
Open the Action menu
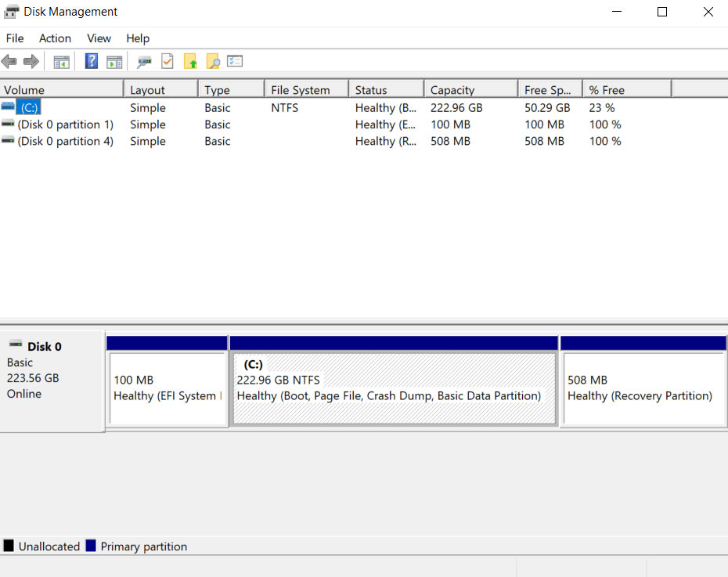click(x=55, y=38)
